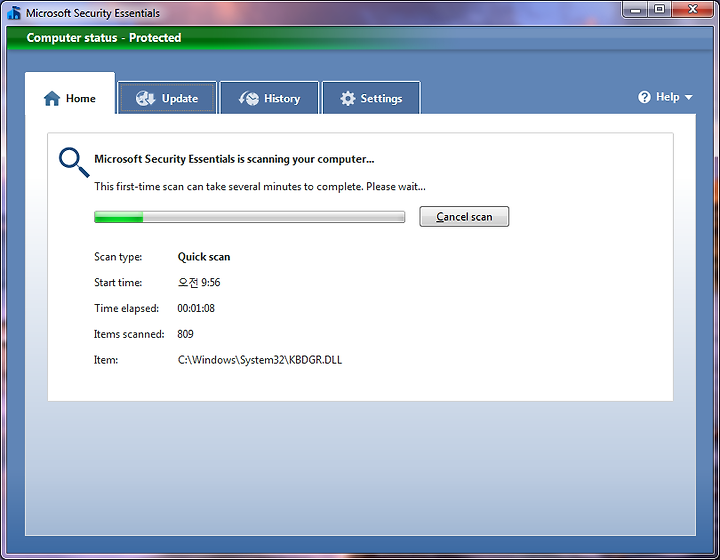Click the 'Scan type:' label

point(118,257)
